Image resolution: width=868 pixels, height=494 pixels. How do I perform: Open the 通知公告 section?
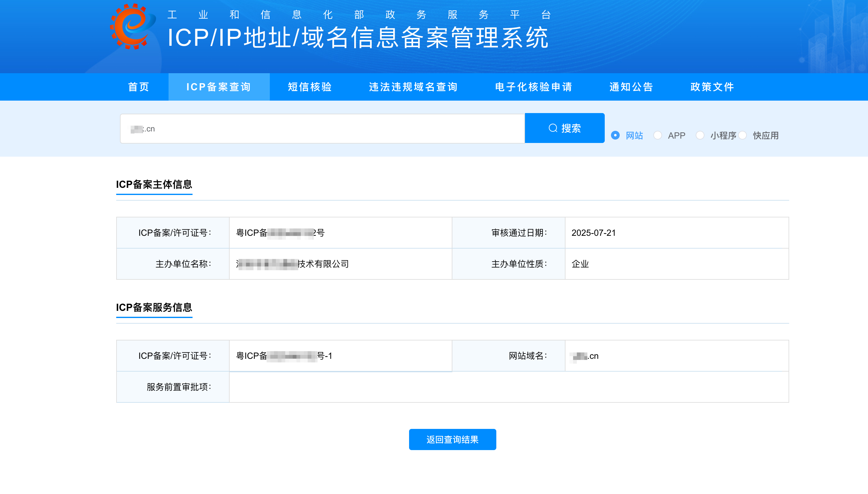[631, 87]
